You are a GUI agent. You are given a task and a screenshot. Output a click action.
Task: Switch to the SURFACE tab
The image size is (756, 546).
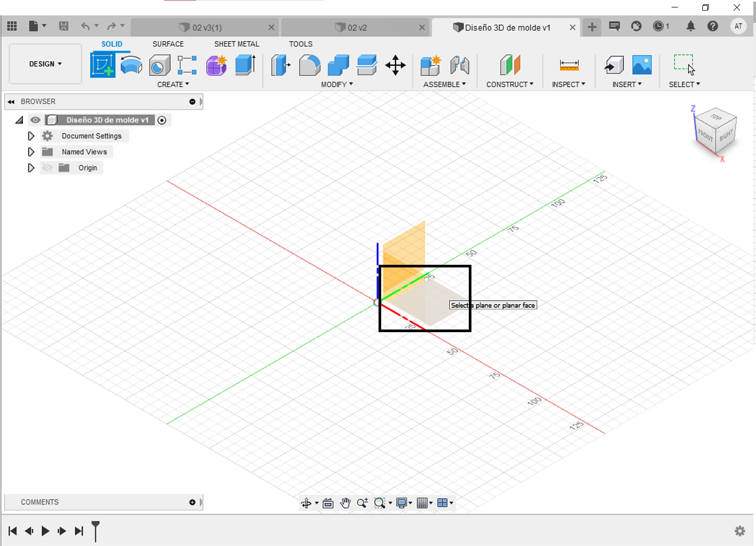click(x=168, y=44)
